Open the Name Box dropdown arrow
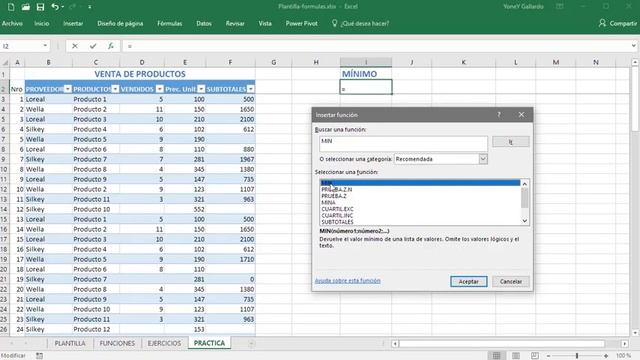The height and width of the screenshot is (360, 640). pos(45,46)
